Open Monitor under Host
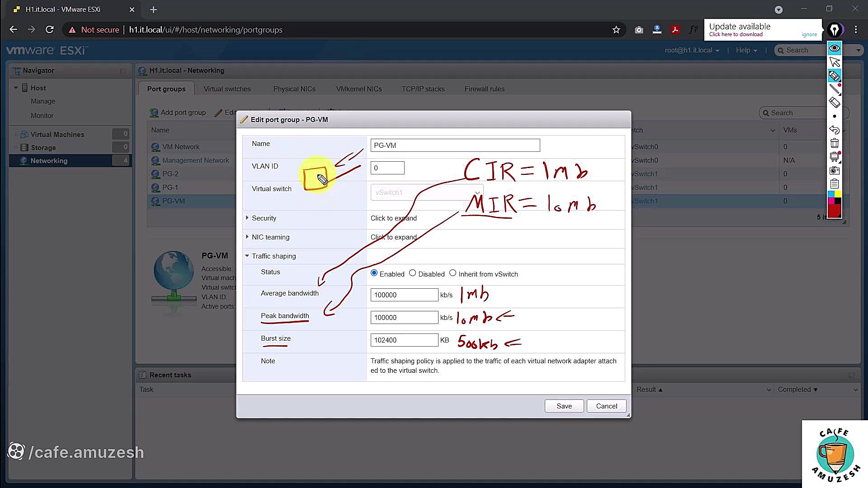This screenshot has height=488, width=868. pyautogui.click(x=42, y=116)
